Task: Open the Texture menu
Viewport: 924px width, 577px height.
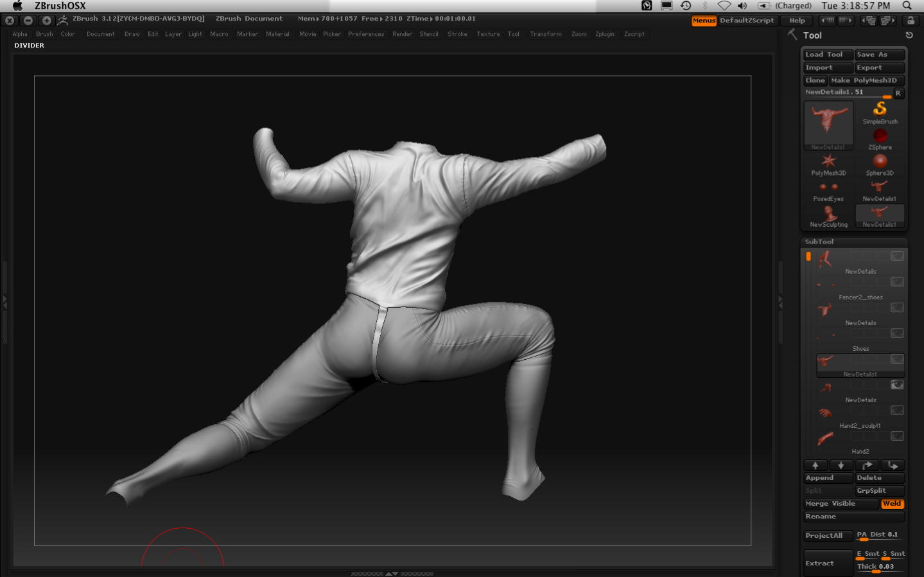Action: click(488, 34)
